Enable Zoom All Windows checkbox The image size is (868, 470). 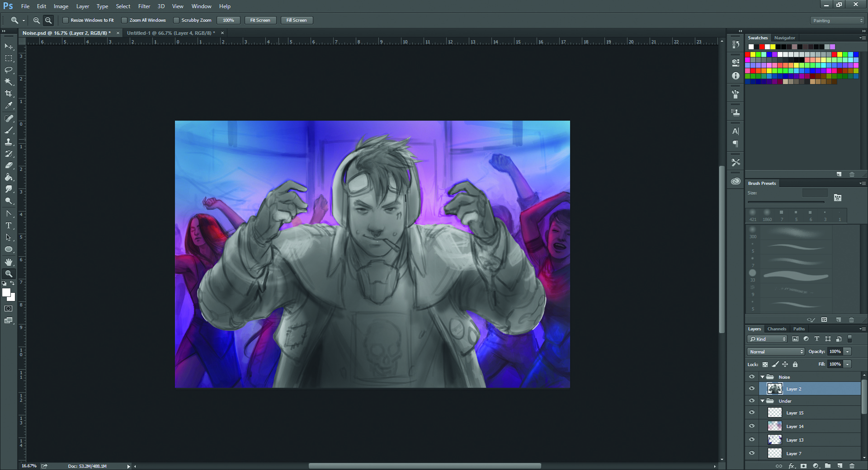pos(124,20)
